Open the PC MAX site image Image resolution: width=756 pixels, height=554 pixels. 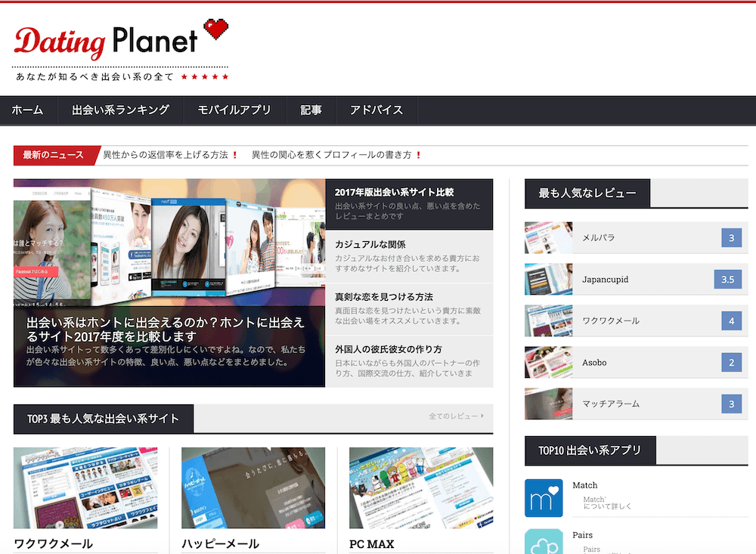(x=421, y=487)
